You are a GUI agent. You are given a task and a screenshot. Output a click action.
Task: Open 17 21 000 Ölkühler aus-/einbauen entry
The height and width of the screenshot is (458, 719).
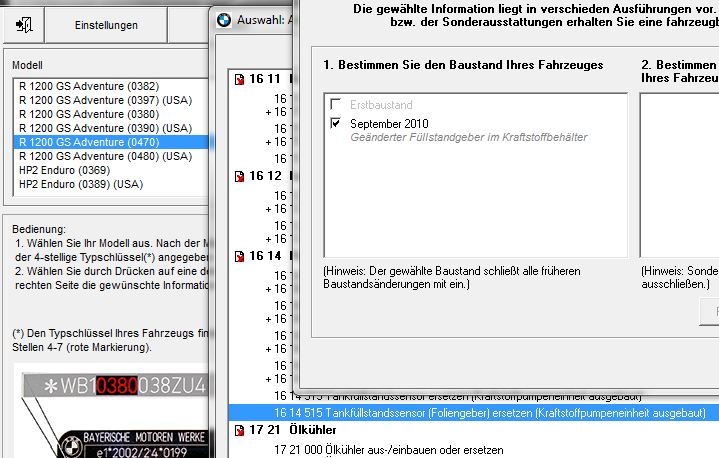pyautogui.click(x=389, y=450)
